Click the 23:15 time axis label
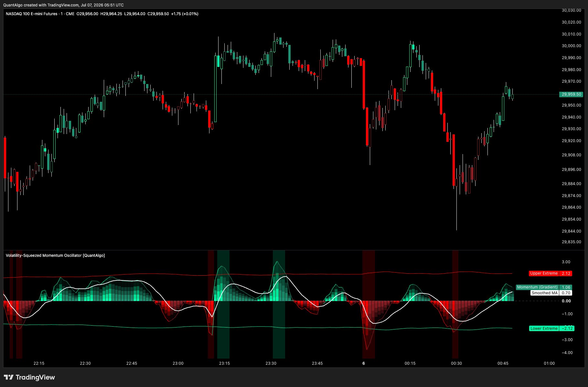This screenshot has height=387, width=588. click(x=225, y=363)
